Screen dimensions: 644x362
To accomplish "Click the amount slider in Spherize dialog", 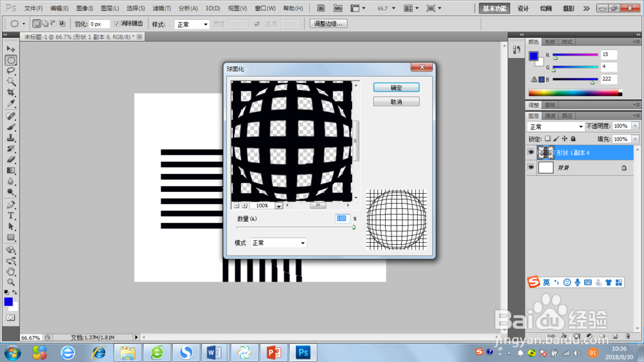I will click(x=296, y=227).
